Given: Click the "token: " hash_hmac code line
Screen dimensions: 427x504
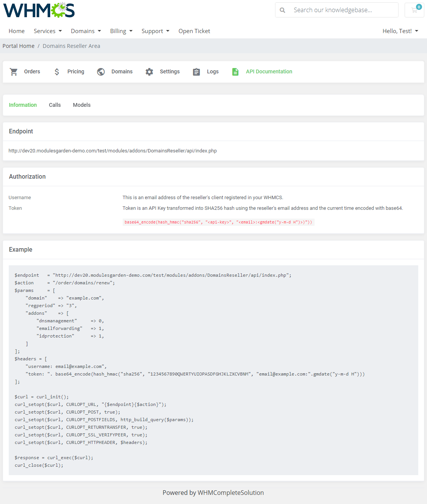Looking at the screenshot, I should pos(195,374).
